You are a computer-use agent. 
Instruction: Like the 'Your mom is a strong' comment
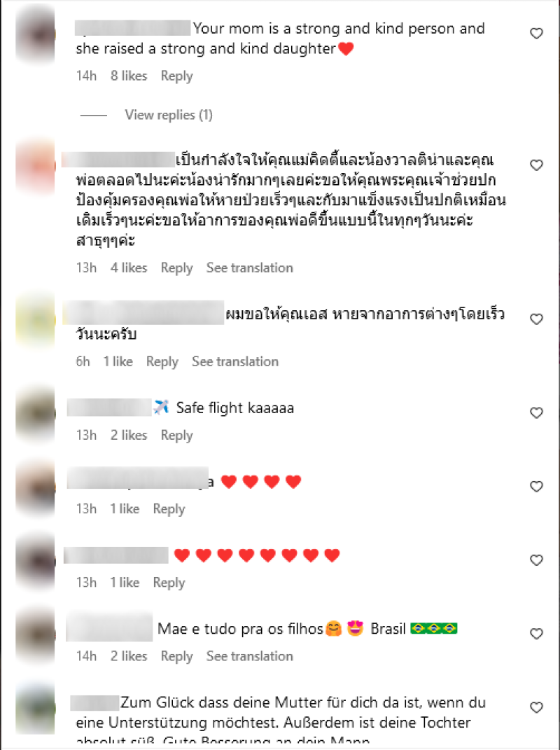click(536, 34)
